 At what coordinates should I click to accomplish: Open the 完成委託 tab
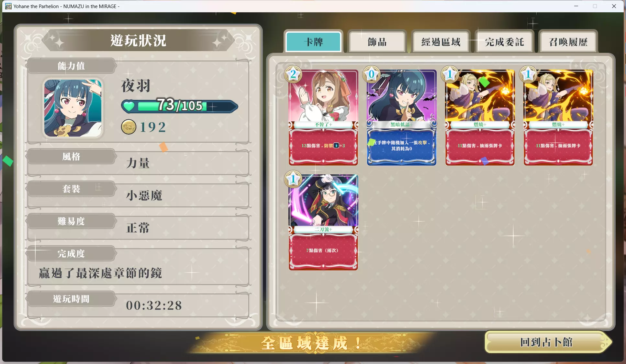pyautogui.click(x=504, y=42)
